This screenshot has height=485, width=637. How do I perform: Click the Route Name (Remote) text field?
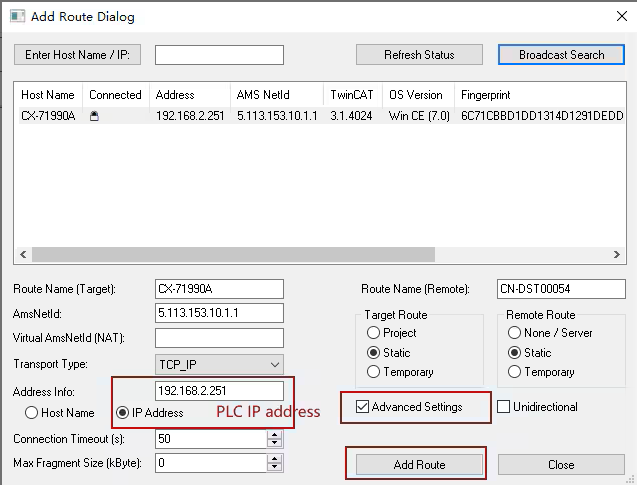click(560, 289)
